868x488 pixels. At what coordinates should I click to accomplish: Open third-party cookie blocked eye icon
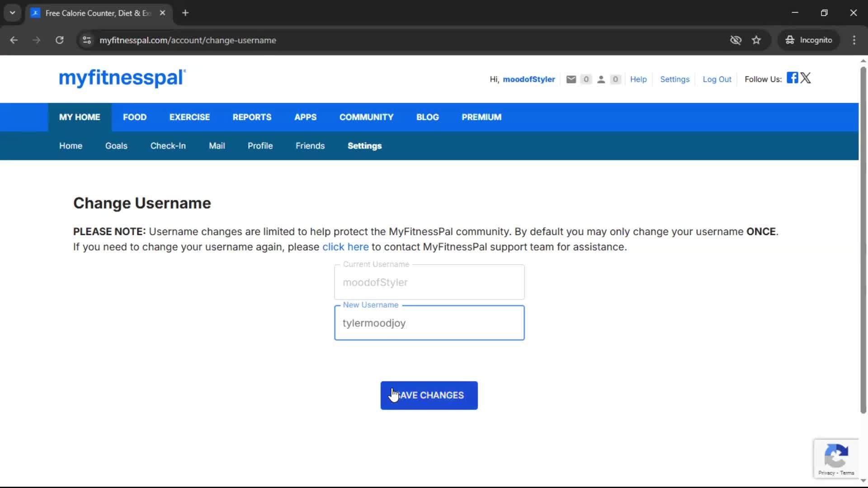(736, 40)
